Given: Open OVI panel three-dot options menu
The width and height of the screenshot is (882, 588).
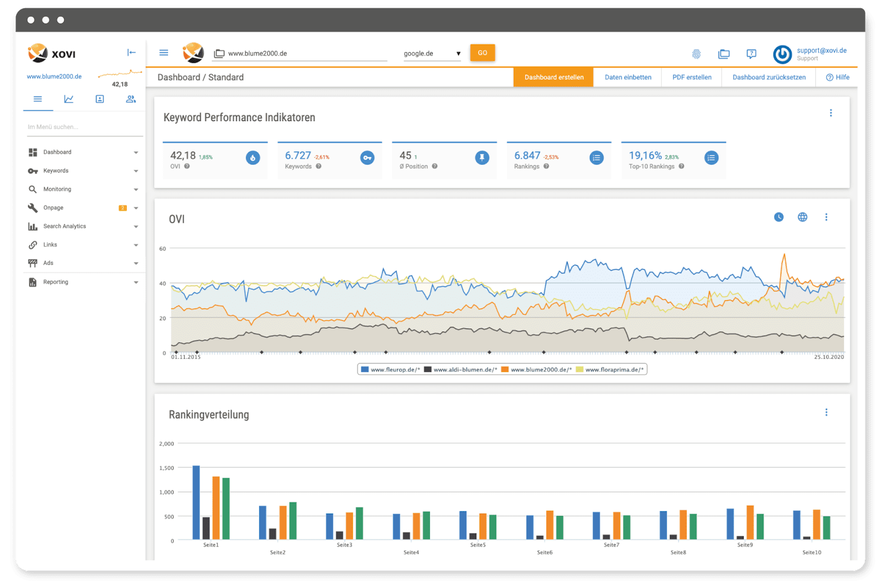Looking at the screenshot, I should coord(826,217).
